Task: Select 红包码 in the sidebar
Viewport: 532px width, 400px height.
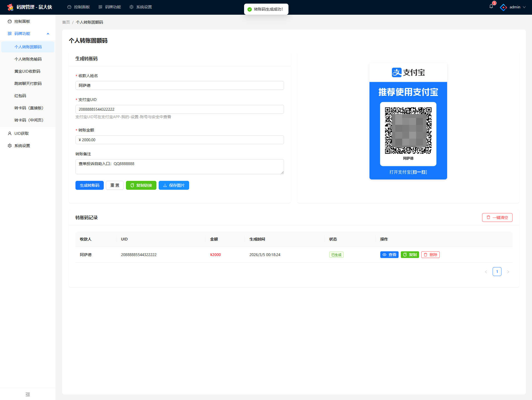Action: pyautogui.click(x=20, y=96)
